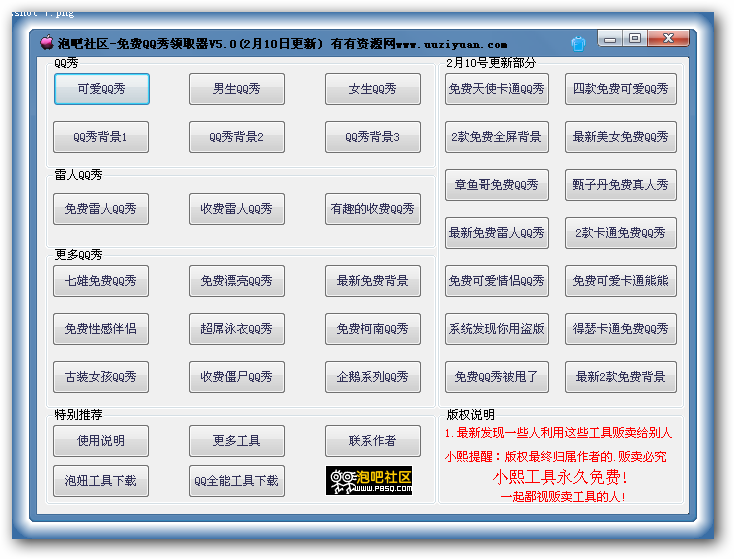Open QQ全能工具下载
The height and width of the screenshot is (559, 734).
pos(237,481)
